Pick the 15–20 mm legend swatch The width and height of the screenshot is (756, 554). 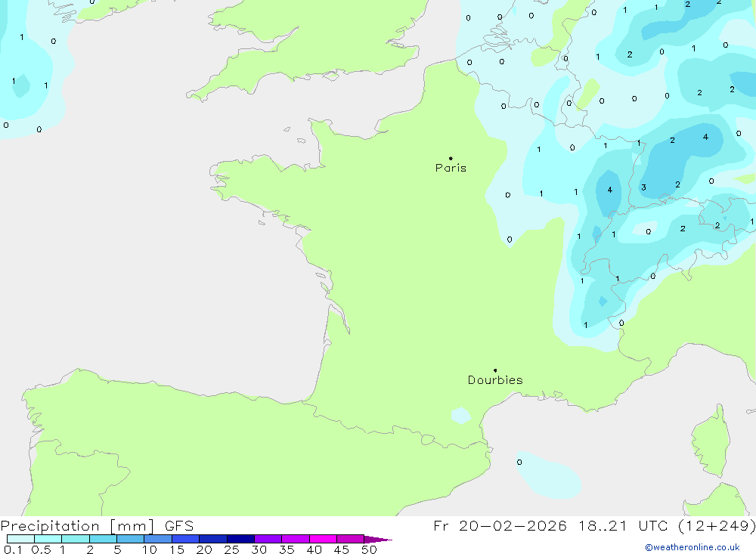[186, 539]
